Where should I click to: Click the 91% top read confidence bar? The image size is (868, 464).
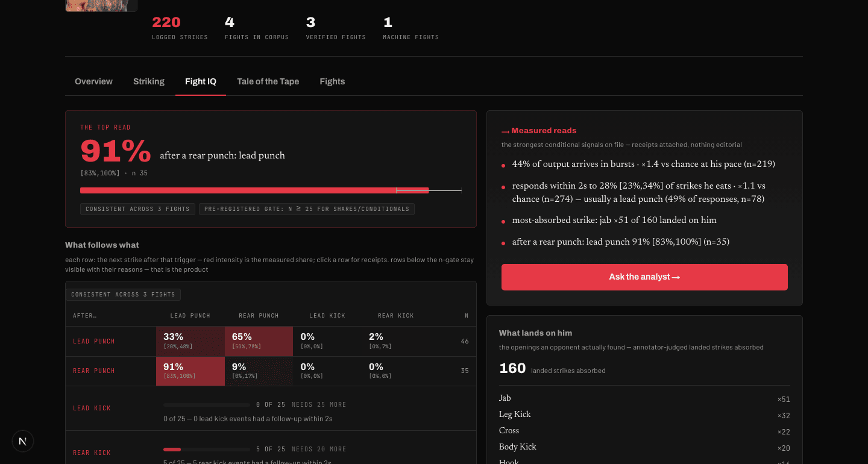click(271, 190)
